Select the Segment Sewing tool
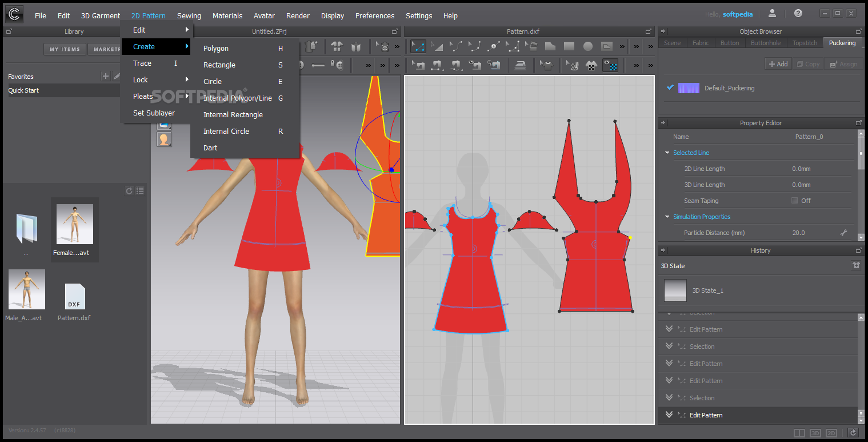Viewport: 868px width, 442px height. coord(437,65)
